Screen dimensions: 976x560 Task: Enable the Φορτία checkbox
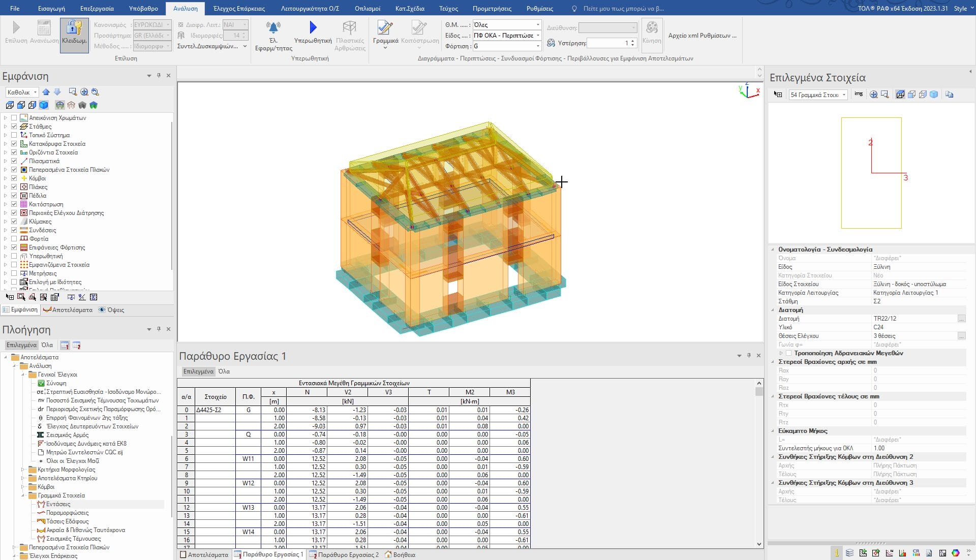pyautogui.click(x=14, y=239)
